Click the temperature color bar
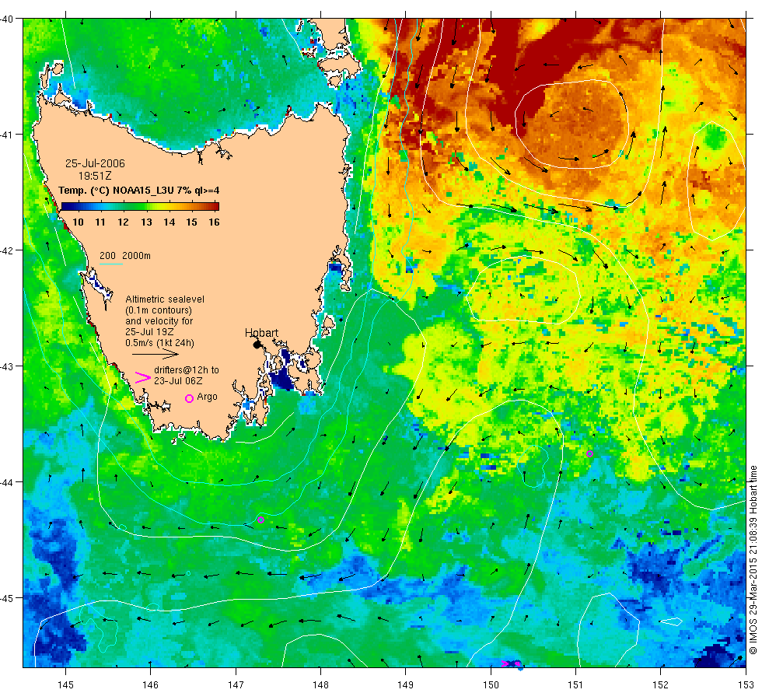 tap(140, 207)
